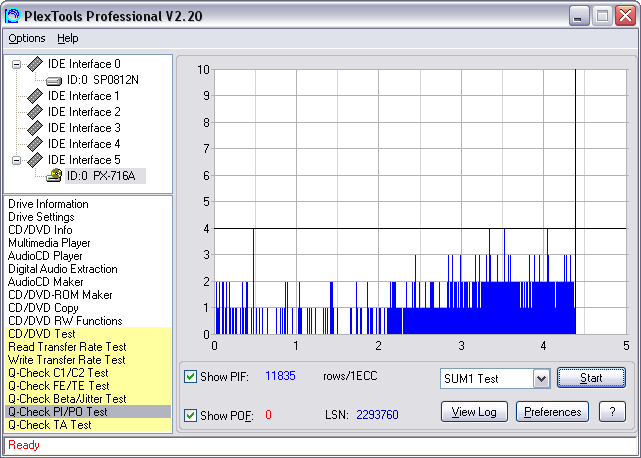Open CD/DVD-ROM Maker function
This screenshot has height=458, width=641.
point(60,295)
